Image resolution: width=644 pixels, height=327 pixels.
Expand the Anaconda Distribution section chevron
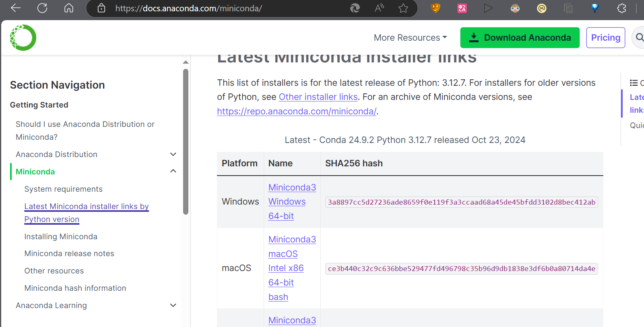(173, 154)
